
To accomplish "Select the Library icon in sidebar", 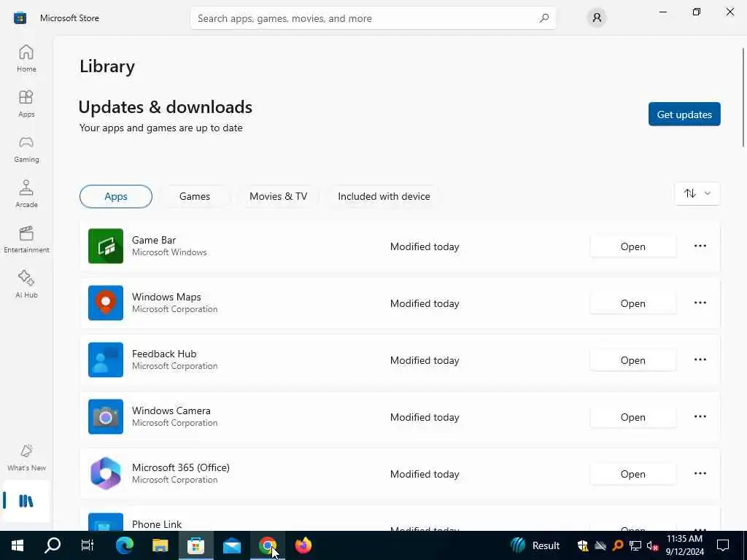I will tap(26, 501).
